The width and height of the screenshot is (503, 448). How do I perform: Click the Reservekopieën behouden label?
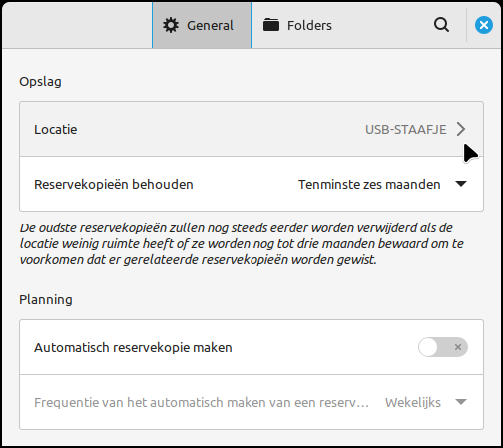click(x=114, y=184)
